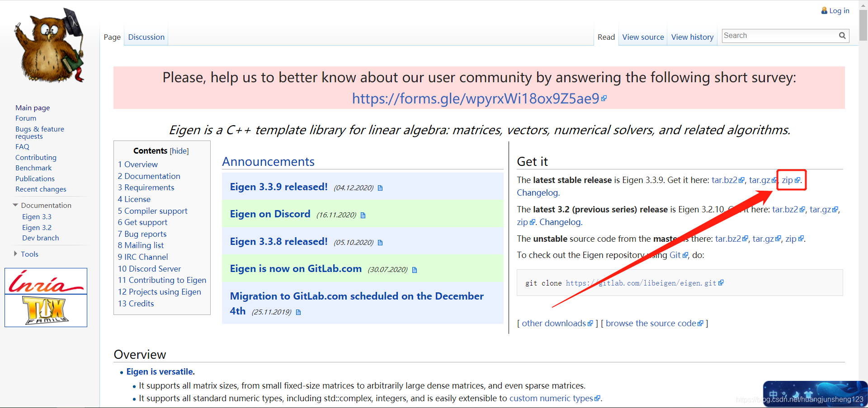868x408 pixels.
Task: Switch to the Page tab
Action: tap(112, 37)
